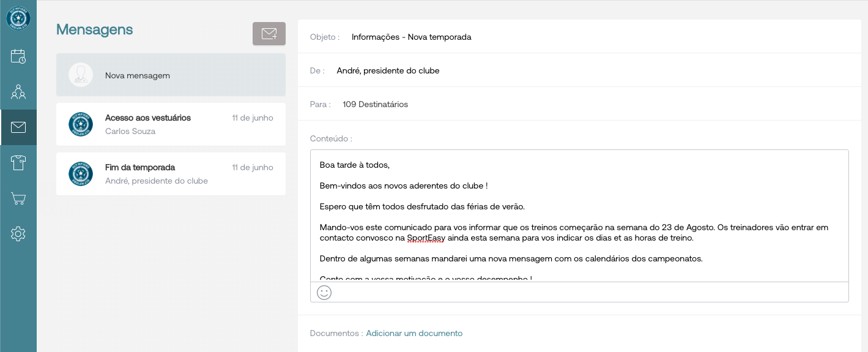Open the shopping cart sidebar icon
868x352 pixels.
pos(18,198)
